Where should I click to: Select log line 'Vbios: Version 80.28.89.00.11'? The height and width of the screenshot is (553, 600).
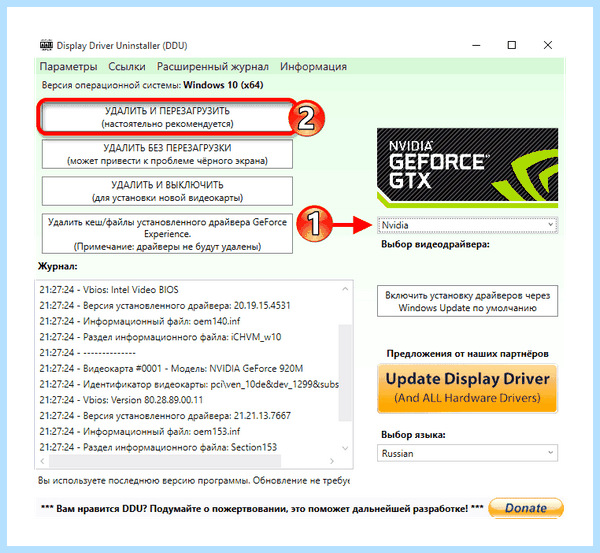pyautogui.click(x=121, y=400)
